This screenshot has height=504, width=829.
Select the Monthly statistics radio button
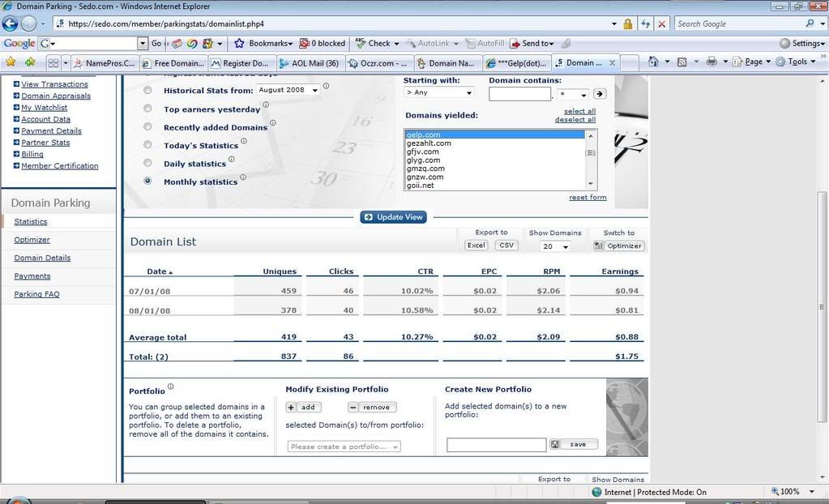pyautogui.click(x=147, y=182)
